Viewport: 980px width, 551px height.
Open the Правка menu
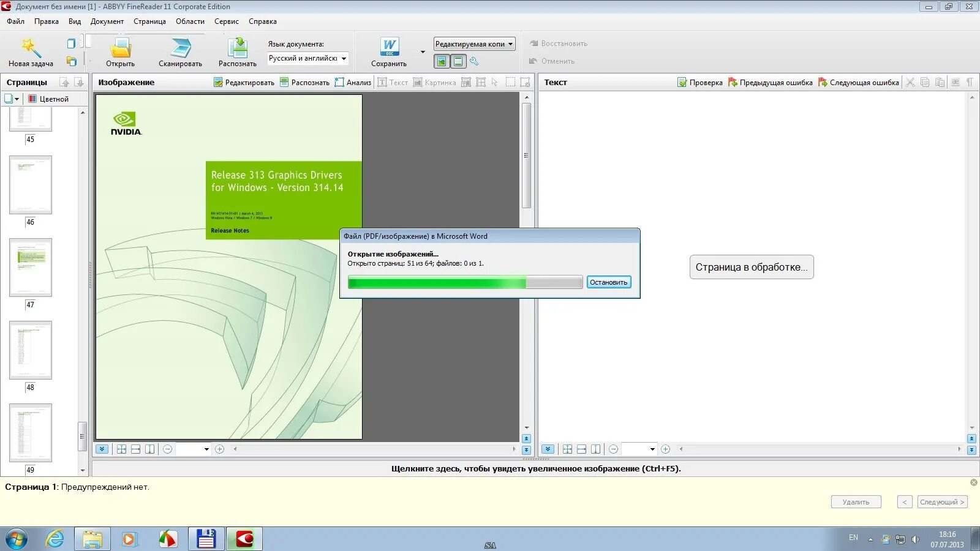click(x=47, y=21)
